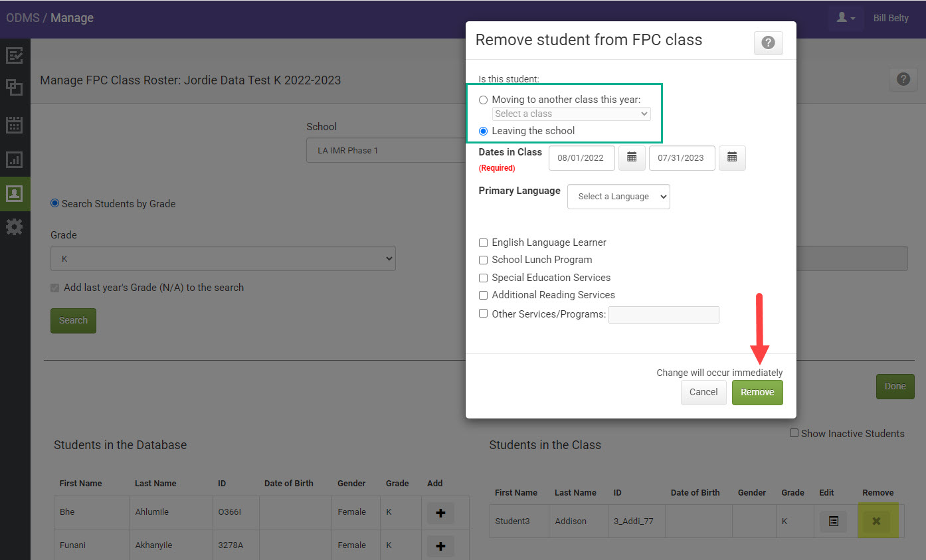This screenshot has height=560, width=926.
Task: Open the calendar sidebar icon
Action: pos(15,124)
